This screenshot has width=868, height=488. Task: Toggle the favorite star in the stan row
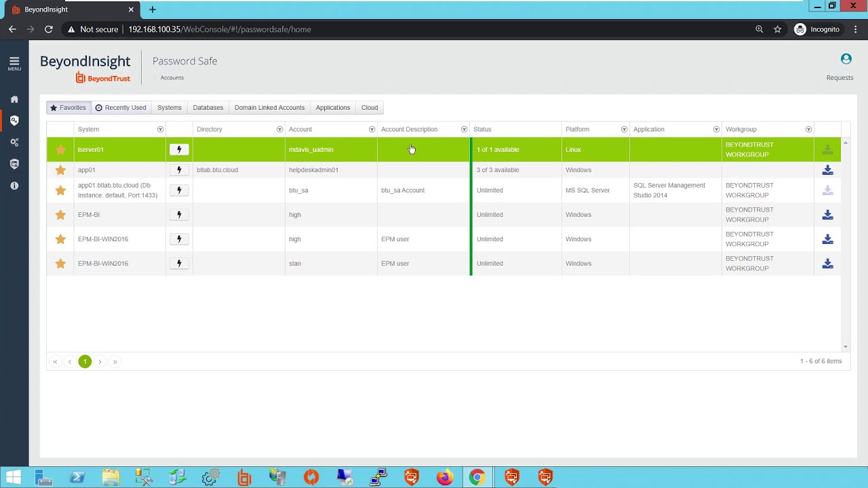click(60, 264)
